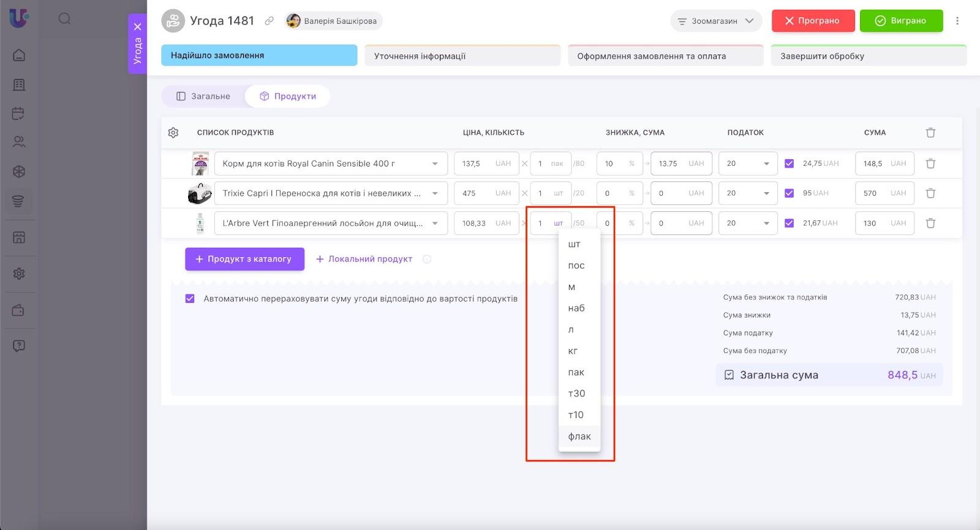Open tax rate dropdown for Trixie Capri
The width and height of the screenshot is (980, 530).
pos(747,193)
